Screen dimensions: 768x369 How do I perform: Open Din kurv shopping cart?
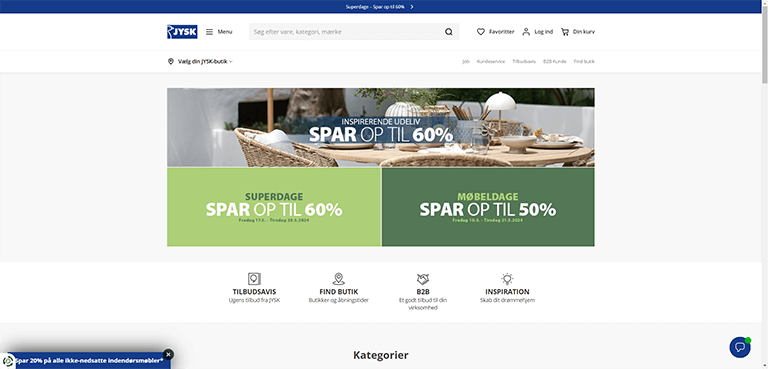point(565,32)
